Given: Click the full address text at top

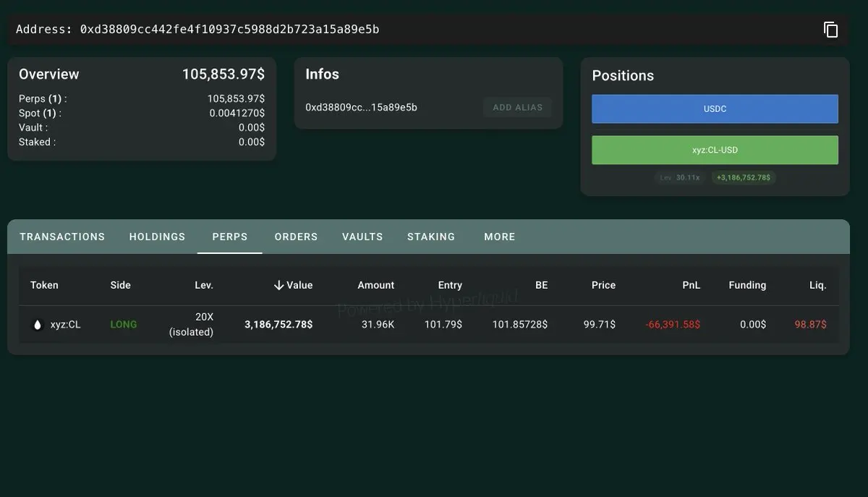Looking at the screenshot, I should (230, 30).
